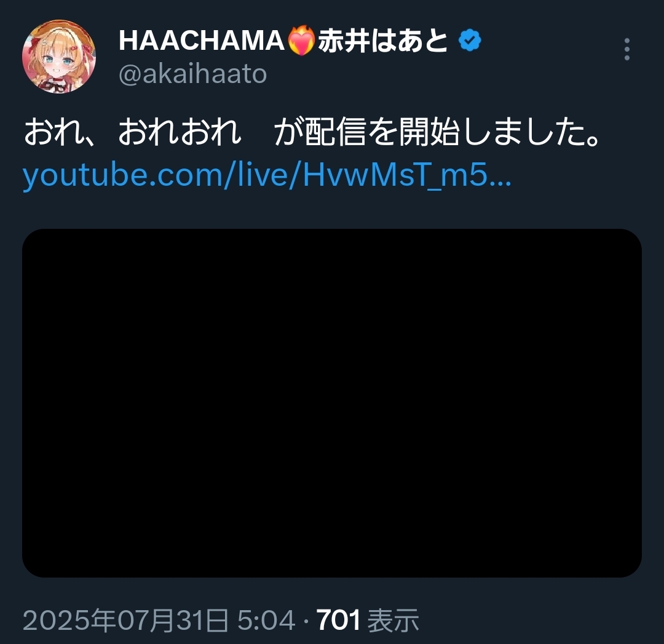Click the white checkmark inside the verified badge
The width and height of the screenshot is (664, 644).
click(470, 40)
